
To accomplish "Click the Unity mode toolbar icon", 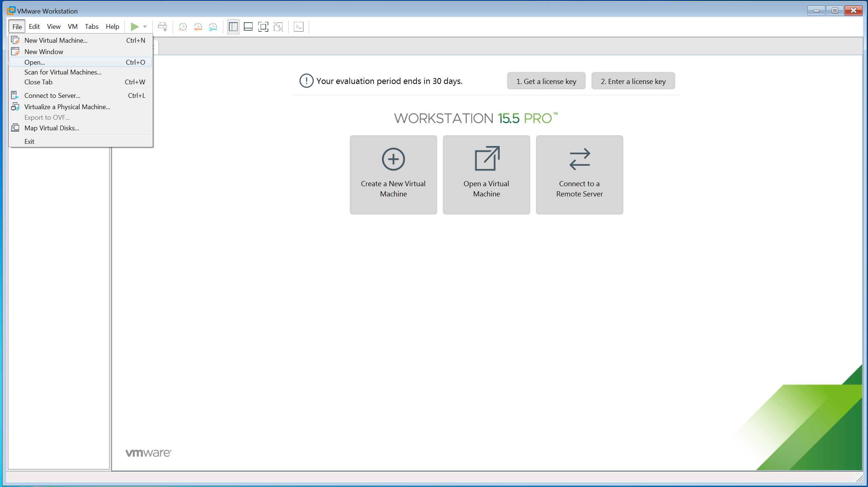I will click(279, 27).
